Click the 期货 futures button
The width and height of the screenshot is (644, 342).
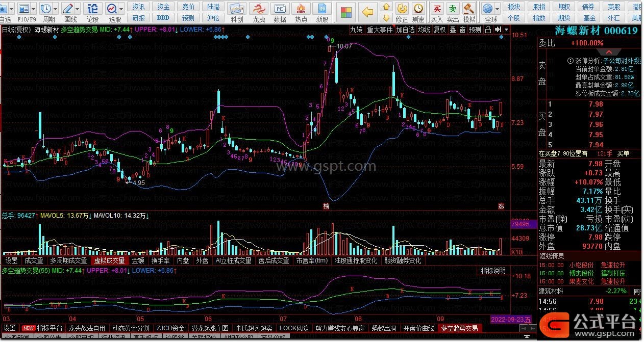(564, 17)
